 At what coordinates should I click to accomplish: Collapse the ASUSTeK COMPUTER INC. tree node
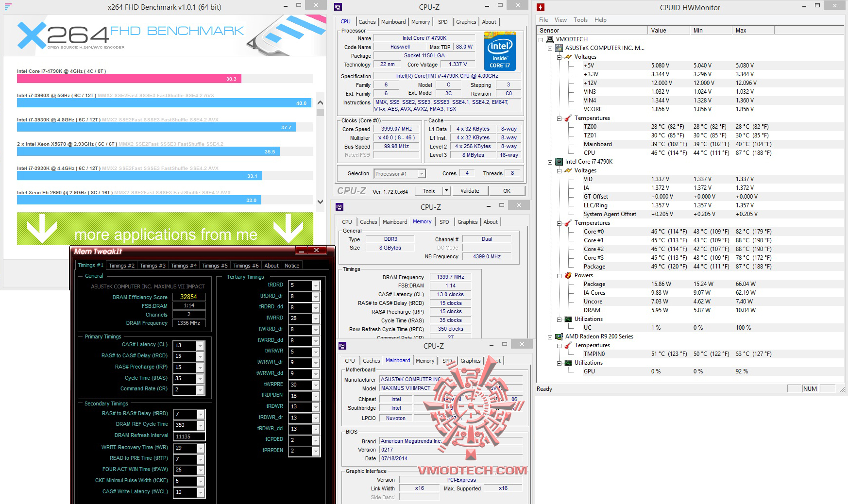tap(550, 49)
